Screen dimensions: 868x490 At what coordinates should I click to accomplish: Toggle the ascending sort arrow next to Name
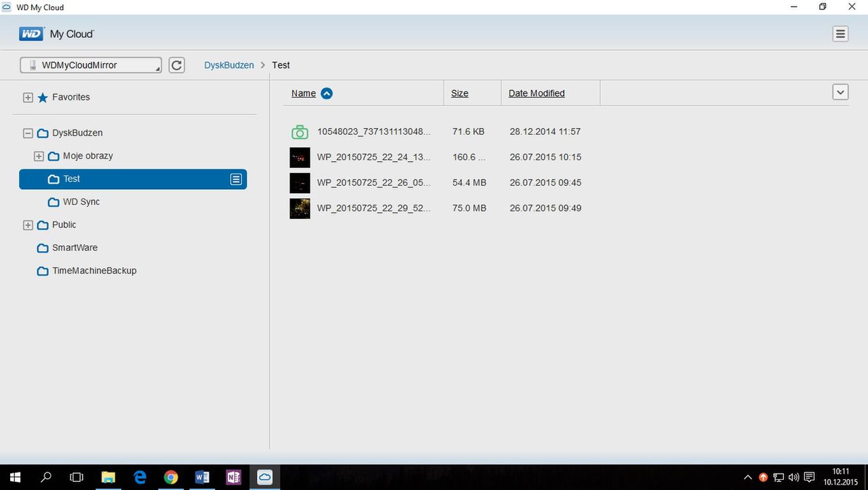pyautogui.click(x=327, y=94)
